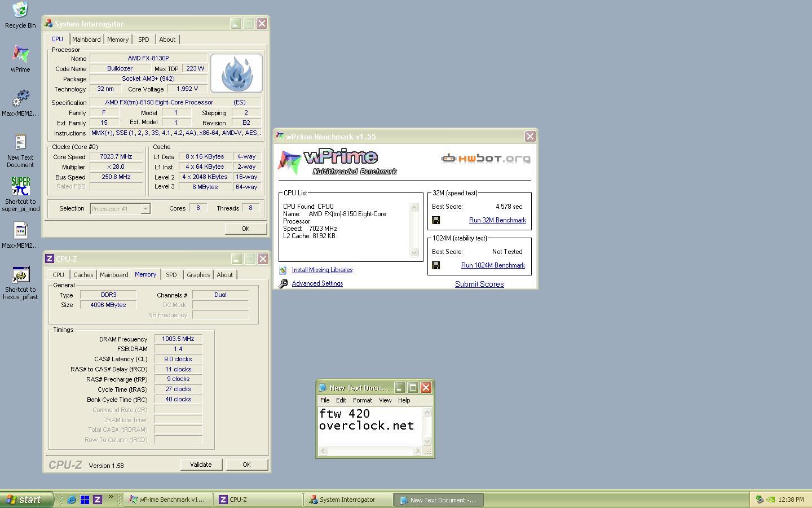812x508 pixels.
Task: Click the taskbar clock showing 12:38 PM
Action: coord(791,500)
